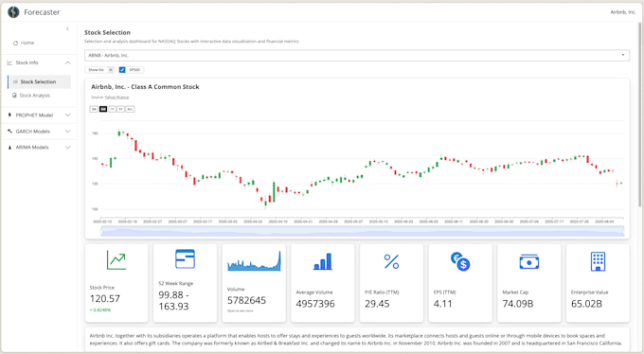644x354 pixels.
Task: Select the 1Y chart range button
Action: 112,109
